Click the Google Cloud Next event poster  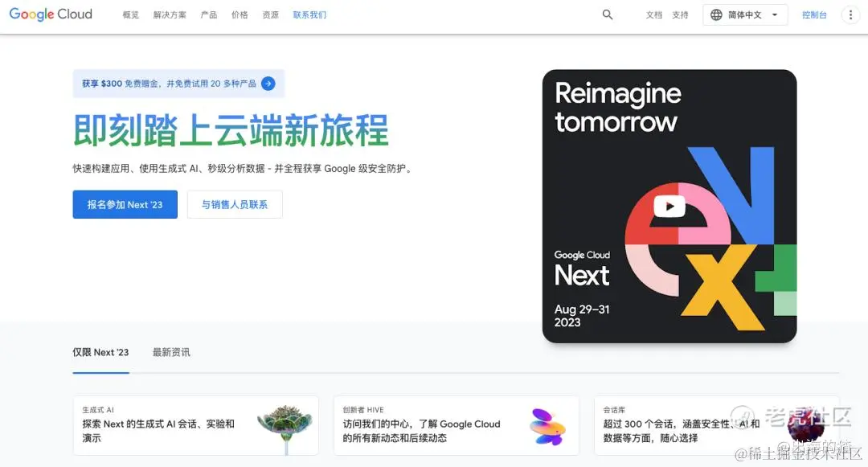click(669, 206)
